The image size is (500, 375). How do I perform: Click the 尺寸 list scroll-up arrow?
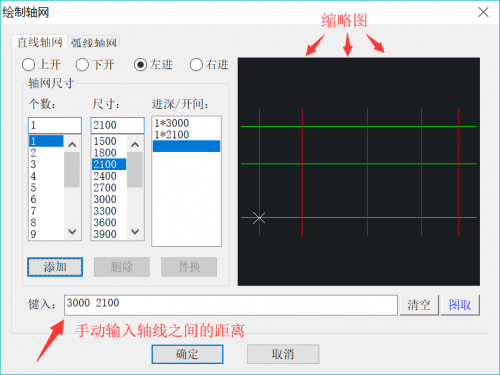135,144
